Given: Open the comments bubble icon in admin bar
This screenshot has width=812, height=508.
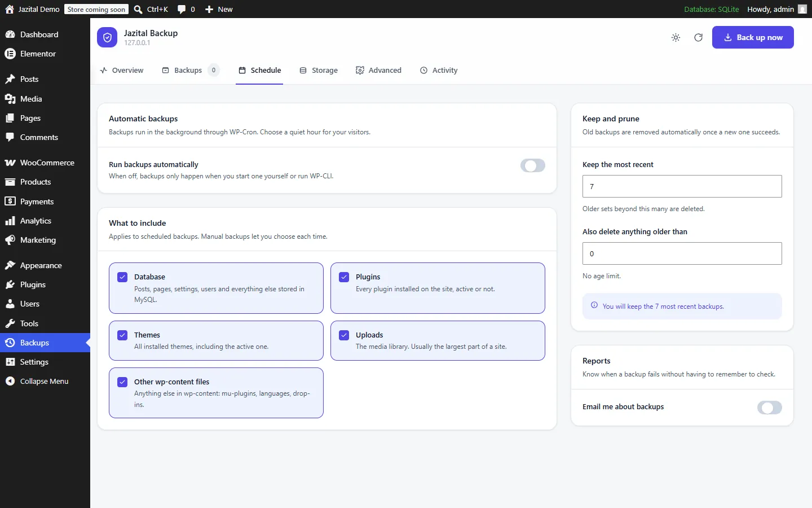Looking at the screenshot, I should 182,9.
